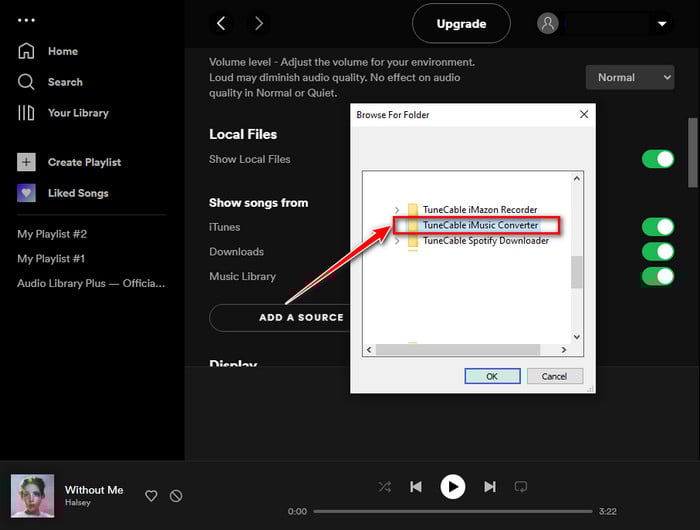Confirm folder with OK button

pos(492,376)
